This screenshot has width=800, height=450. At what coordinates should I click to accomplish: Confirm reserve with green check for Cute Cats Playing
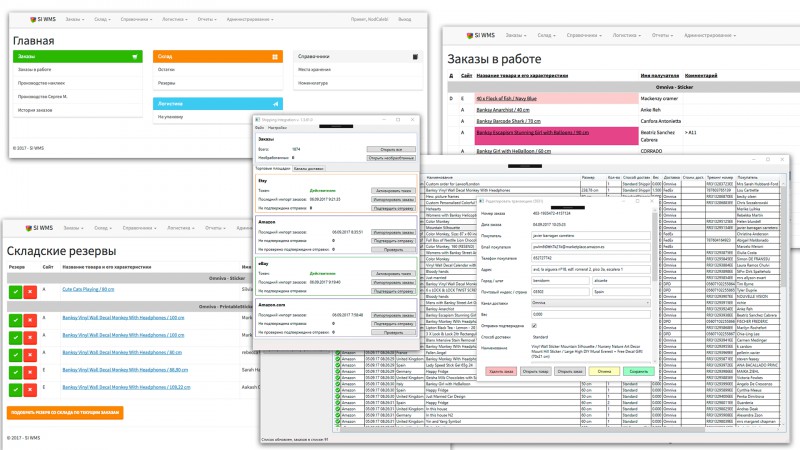tap(15, 292)
